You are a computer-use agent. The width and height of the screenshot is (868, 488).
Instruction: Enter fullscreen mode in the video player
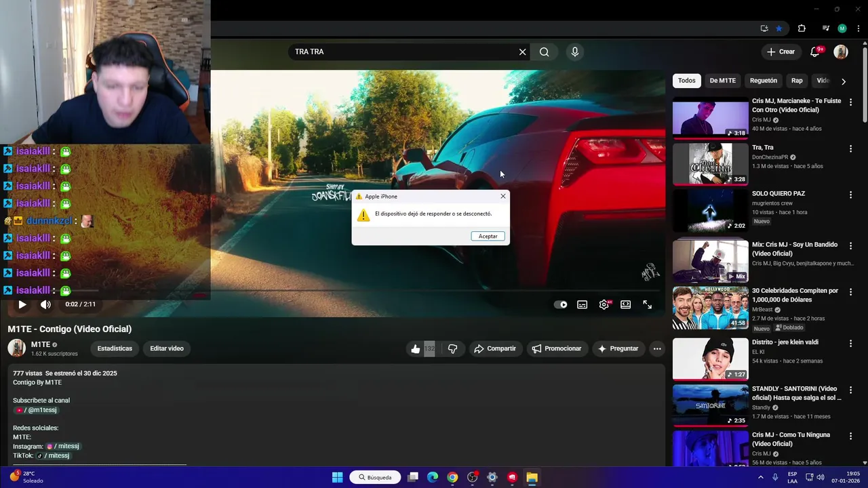(x=648, y=305)
